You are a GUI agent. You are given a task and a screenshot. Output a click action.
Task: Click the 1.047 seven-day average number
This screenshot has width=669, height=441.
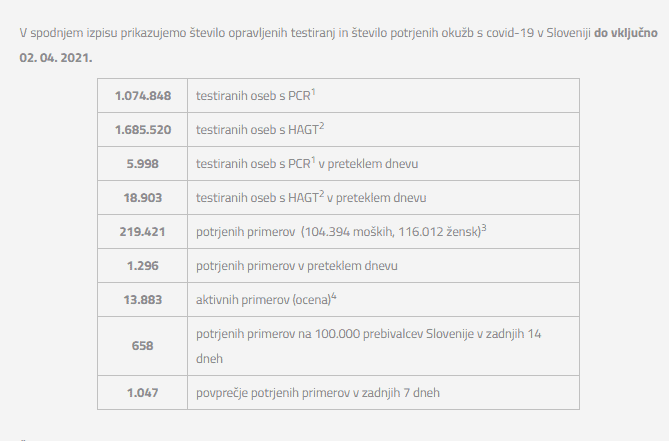pos(142,392)
